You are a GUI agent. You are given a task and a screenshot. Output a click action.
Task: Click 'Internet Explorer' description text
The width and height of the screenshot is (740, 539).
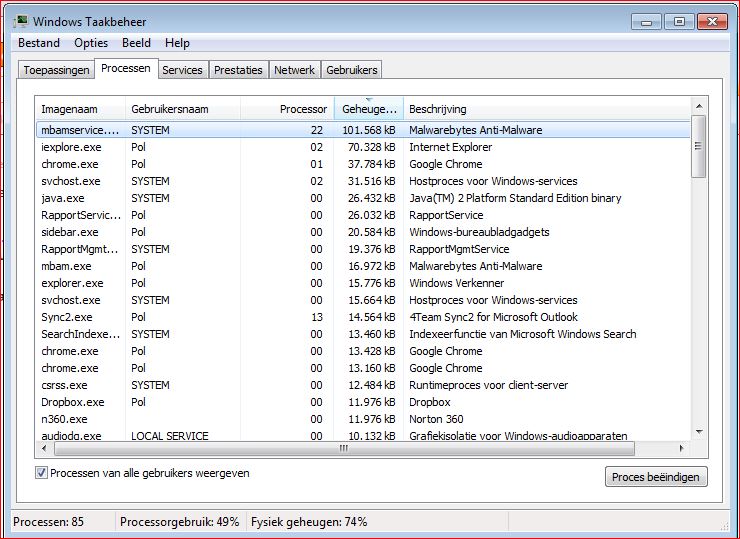[x=450, y=147]
